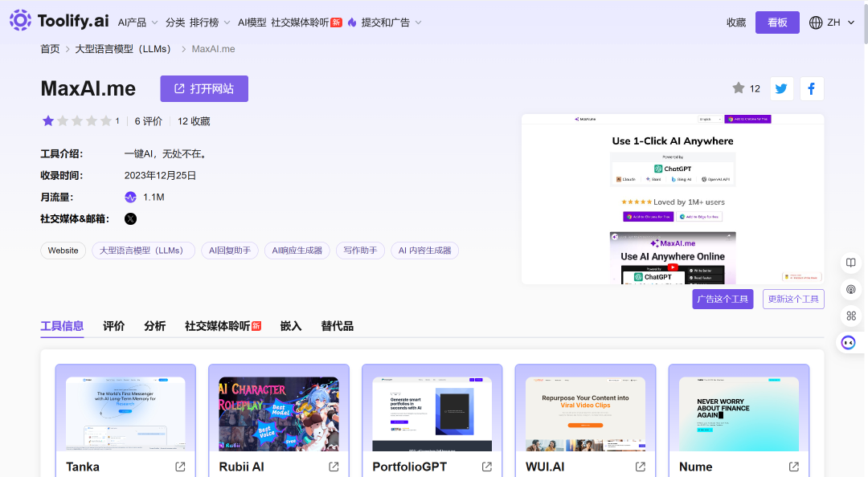Switch to the 替代品 tab

pos(337,326)
